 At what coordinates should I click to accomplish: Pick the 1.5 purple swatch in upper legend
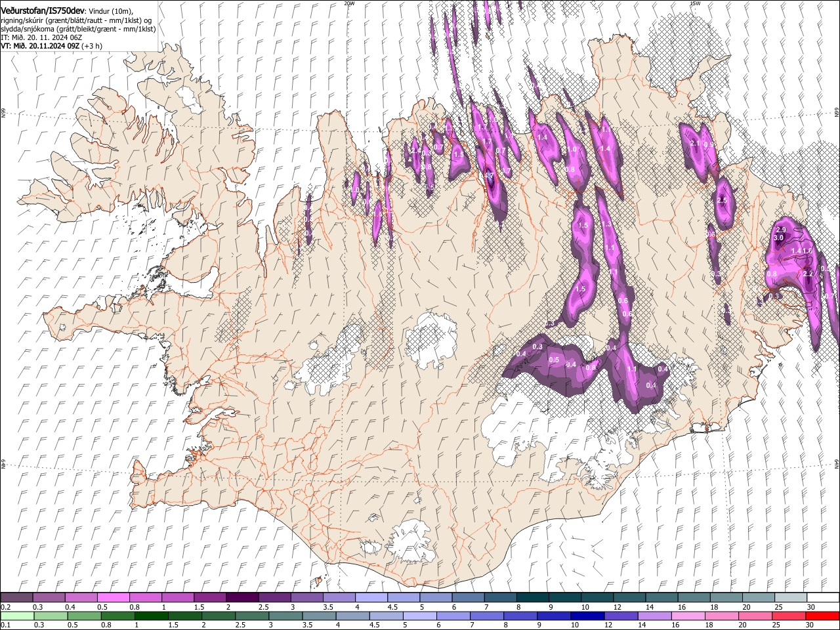coord(210,597)
